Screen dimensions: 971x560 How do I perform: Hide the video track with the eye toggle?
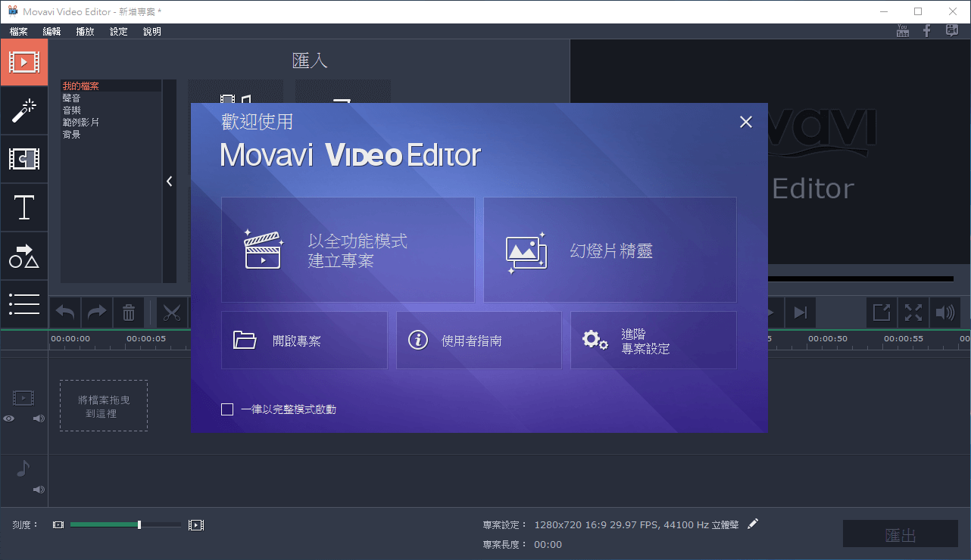click(8, 418)
